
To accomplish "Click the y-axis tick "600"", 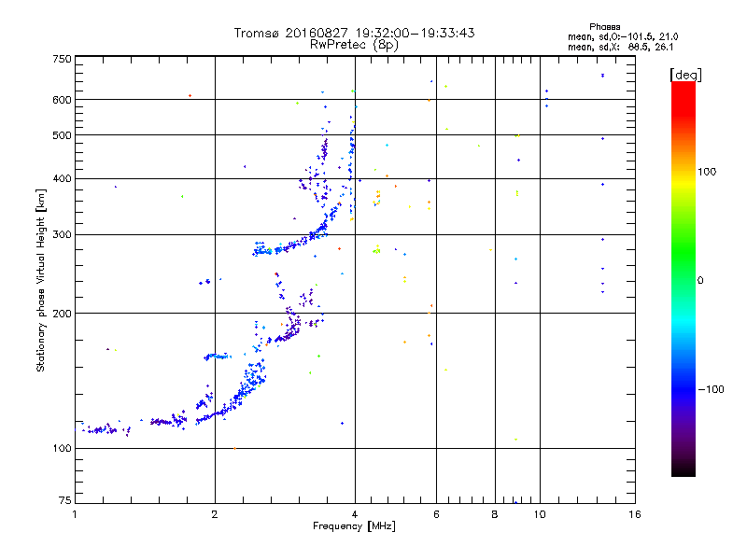I will coord(62,100).
